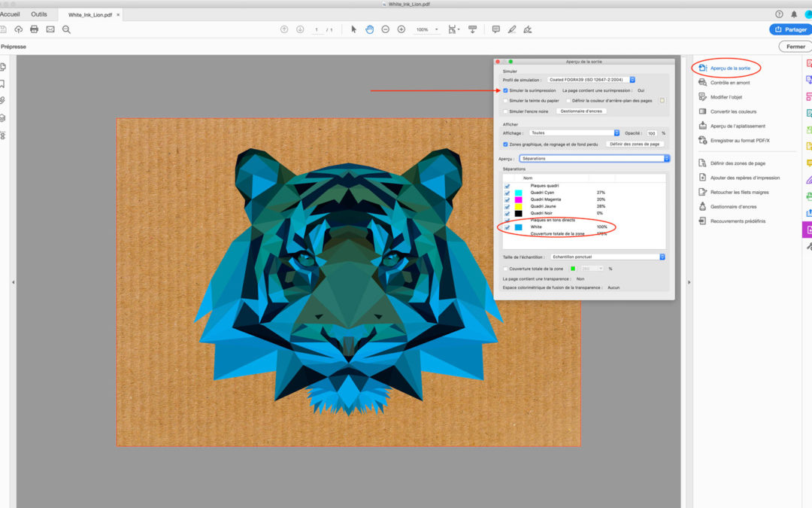Image resolution: width=812 pixels, height=508 pixels.
Task: Toggle the White spot plate checkbox
Action: [507, 227]
